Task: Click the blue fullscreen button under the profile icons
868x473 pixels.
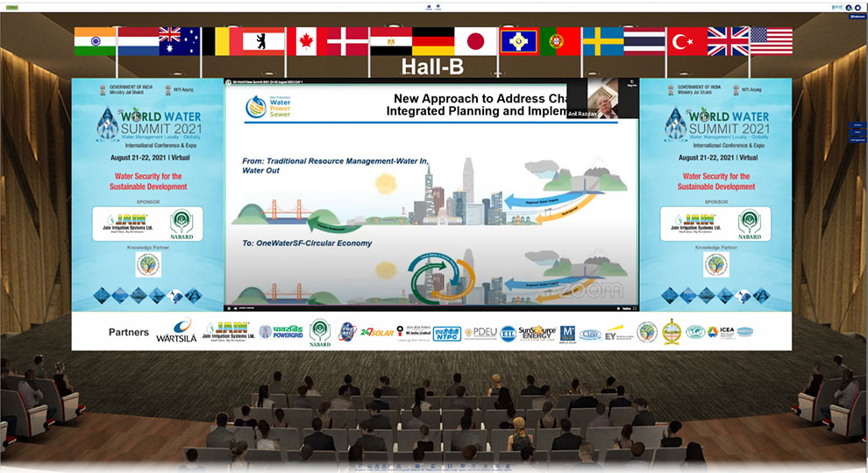Action: [857, 17]
